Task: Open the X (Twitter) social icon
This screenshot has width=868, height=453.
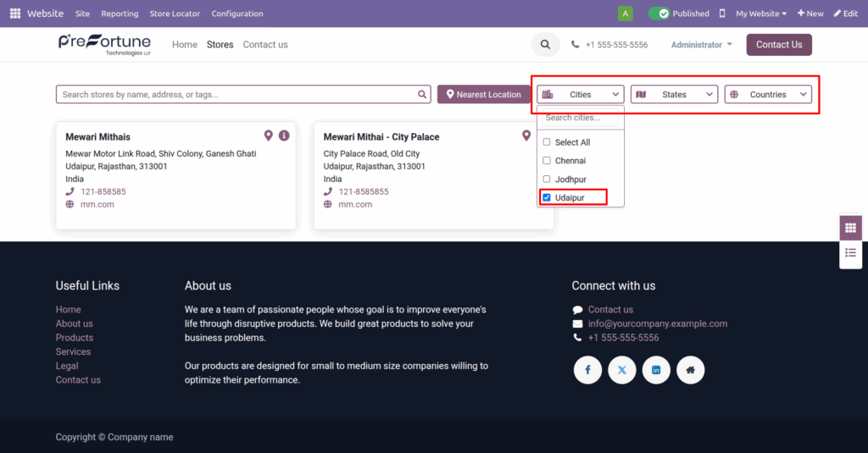Action: coord(621,370)
